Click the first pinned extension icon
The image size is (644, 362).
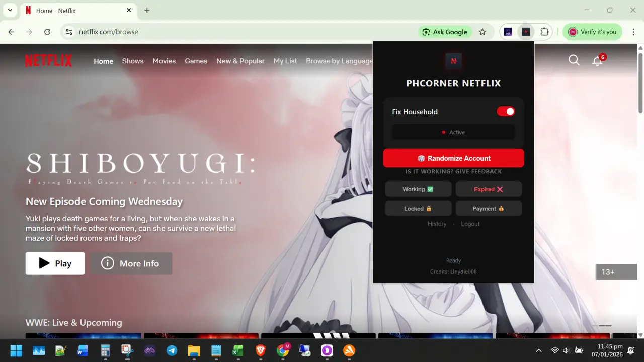(508, 32)
